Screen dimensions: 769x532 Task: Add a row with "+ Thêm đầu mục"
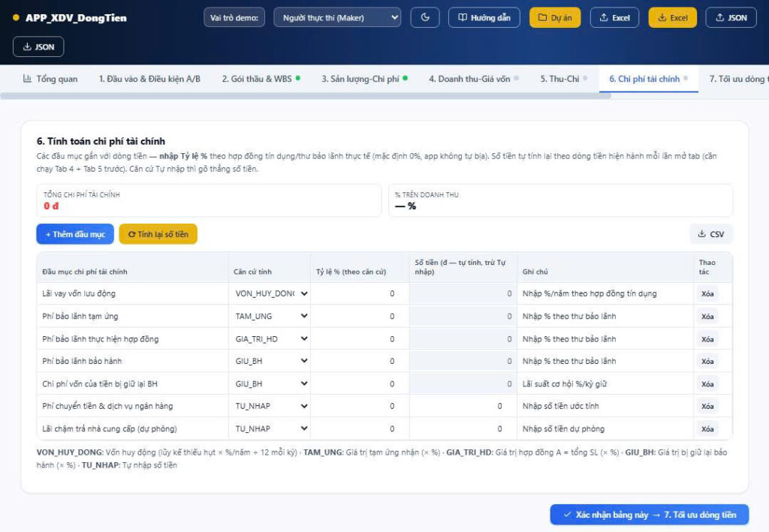click(x=75, y=234)
